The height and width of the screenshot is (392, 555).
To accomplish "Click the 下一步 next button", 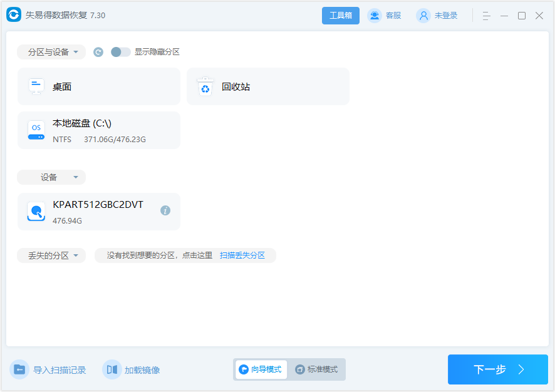I will tap(498, 369).
